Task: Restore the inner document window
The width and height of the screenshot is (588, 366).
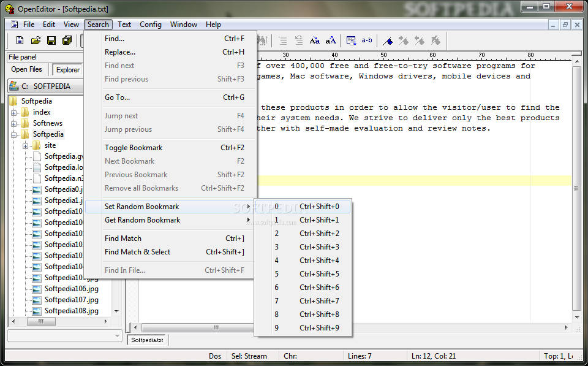Action: (565, 25)
